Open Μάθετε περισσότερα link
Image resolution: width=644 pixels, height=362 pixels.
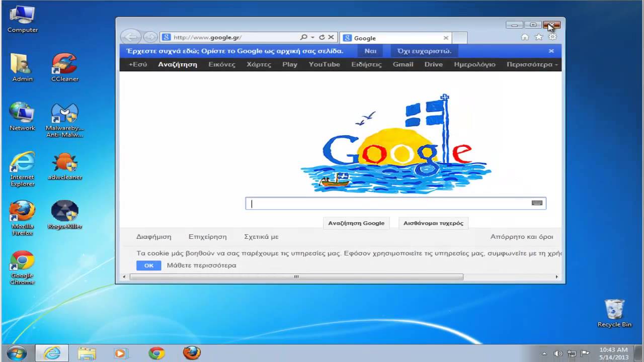(x=201, y=265)
